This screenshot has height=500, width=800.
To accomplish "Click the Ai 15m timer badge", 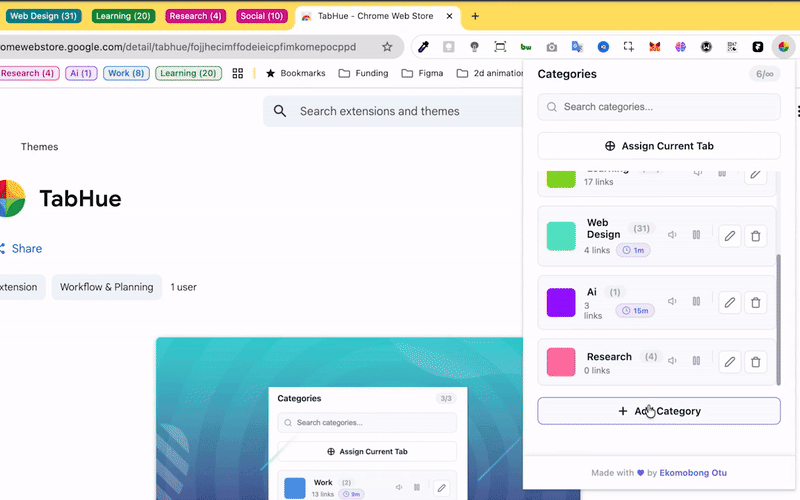I will 635,311.
